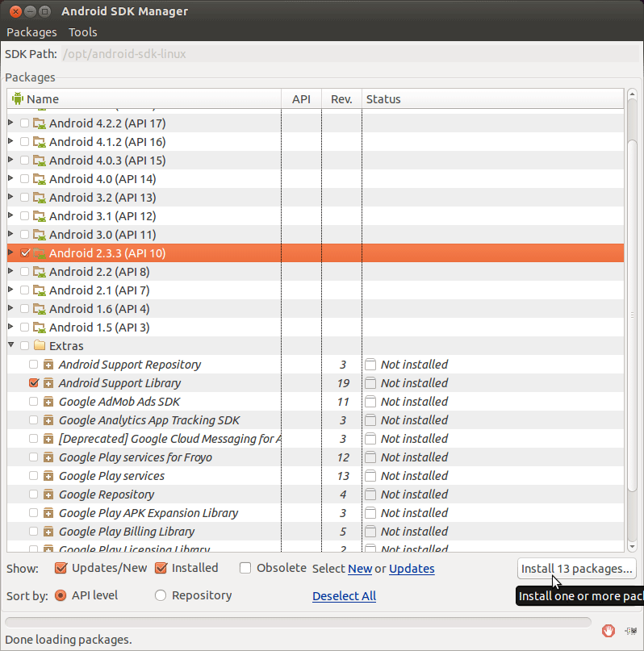Viewport: 644px width, 651px height.
Task: Click the red stop hand icon in status bar
Action: click(608, 631)
